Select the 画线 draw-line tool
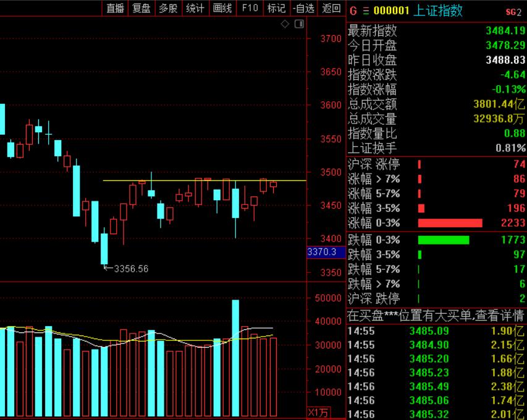 tap(222, 8)
